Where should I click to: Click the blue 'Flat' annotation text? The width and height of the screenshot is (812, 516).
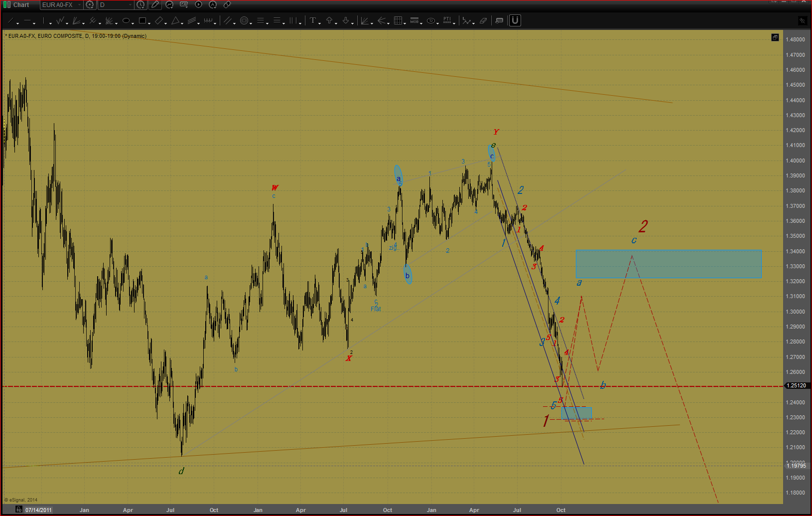(x=376, y=309)
